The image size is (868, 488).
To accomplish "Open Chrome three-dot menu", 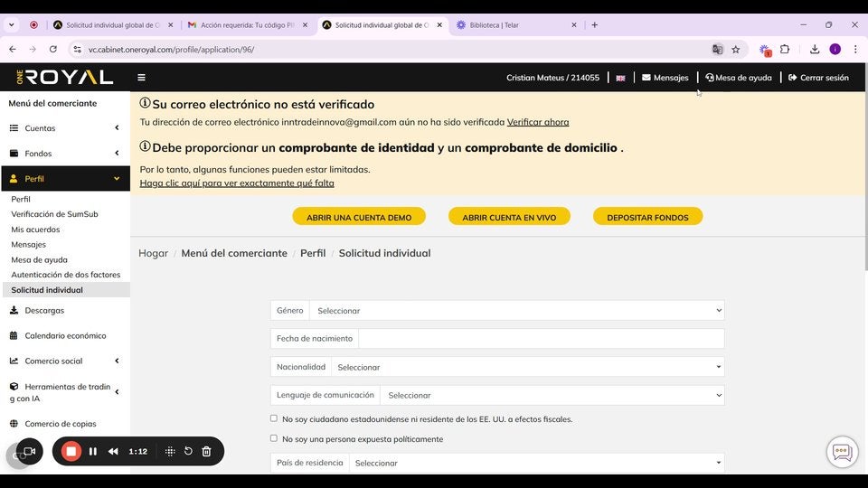I will tap(855, 49).
